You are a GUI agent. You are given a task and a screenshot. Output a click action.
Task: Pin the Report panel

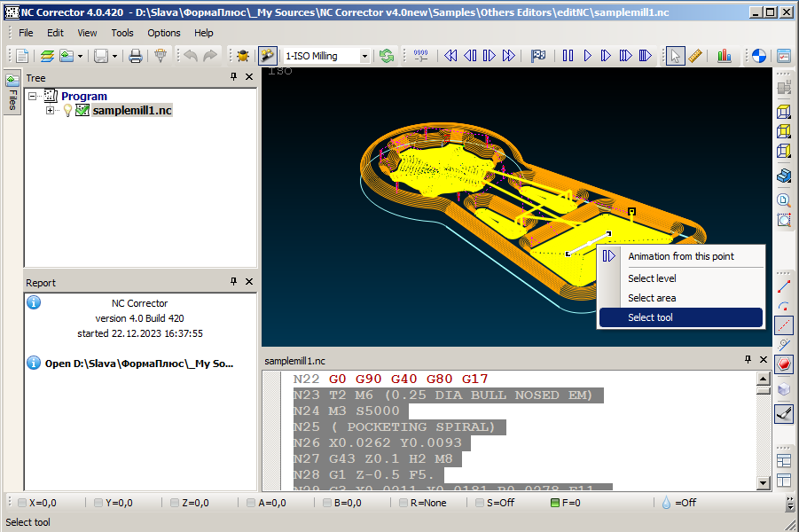[x=233, y=281]
